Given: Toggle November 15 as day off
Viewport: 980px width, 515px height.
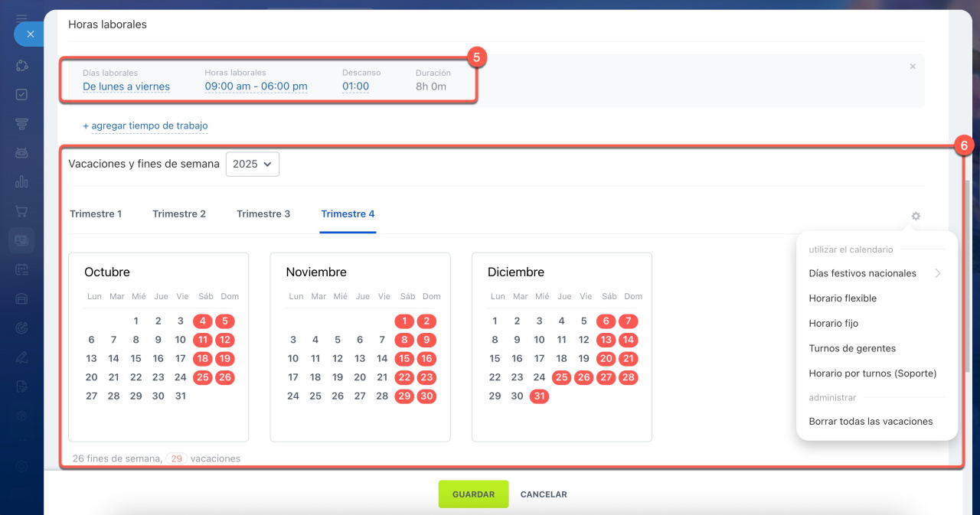Looking at the screenshot, I should point(404,359).
